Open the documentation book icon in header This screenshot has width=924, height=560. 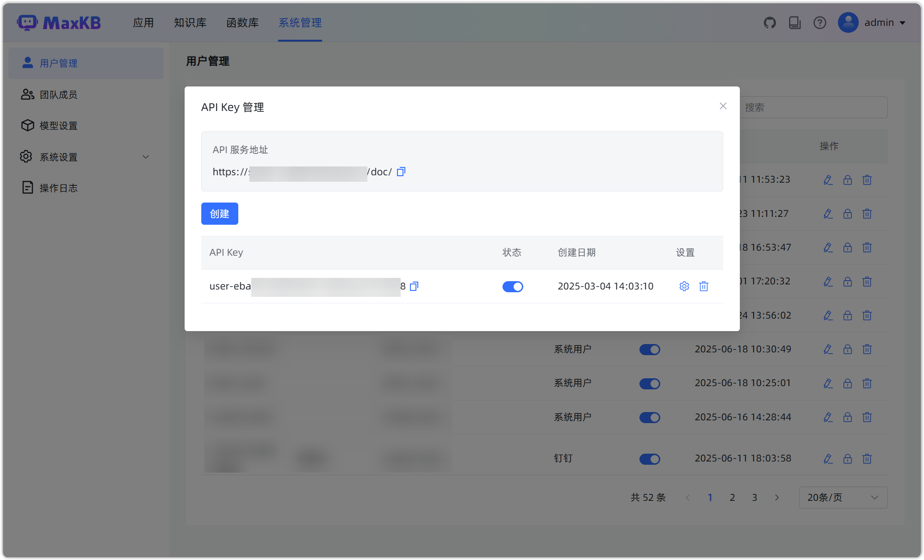click(794, 23)
